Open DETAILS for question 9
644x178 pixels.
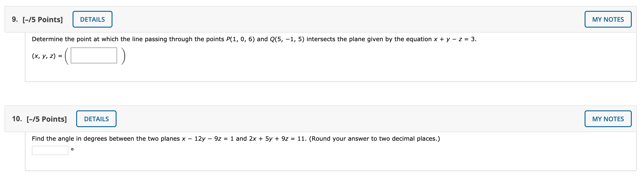92,19
